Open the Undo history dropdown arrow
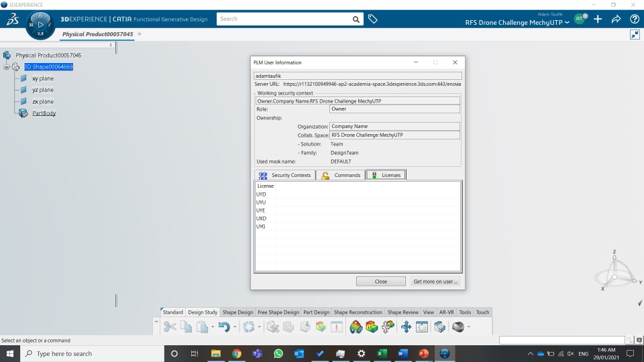This screenshot has width=644, height=362. point(235,327)
